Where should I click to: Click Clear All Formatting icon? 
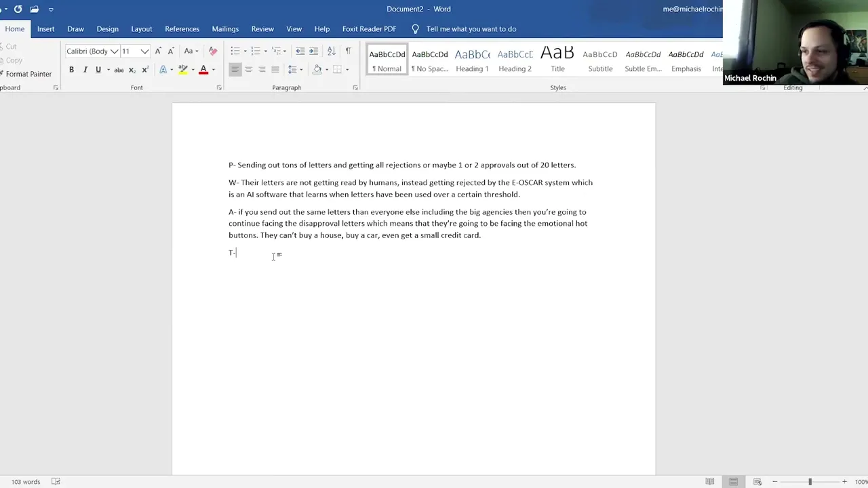click(x=213, y=51)
